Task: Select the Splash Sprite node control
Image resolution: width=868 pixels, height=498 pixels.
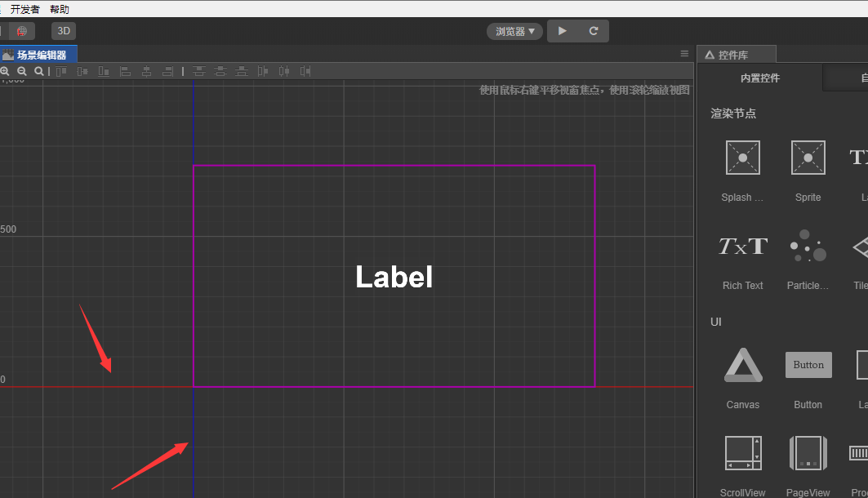Action: click(742, 171)
